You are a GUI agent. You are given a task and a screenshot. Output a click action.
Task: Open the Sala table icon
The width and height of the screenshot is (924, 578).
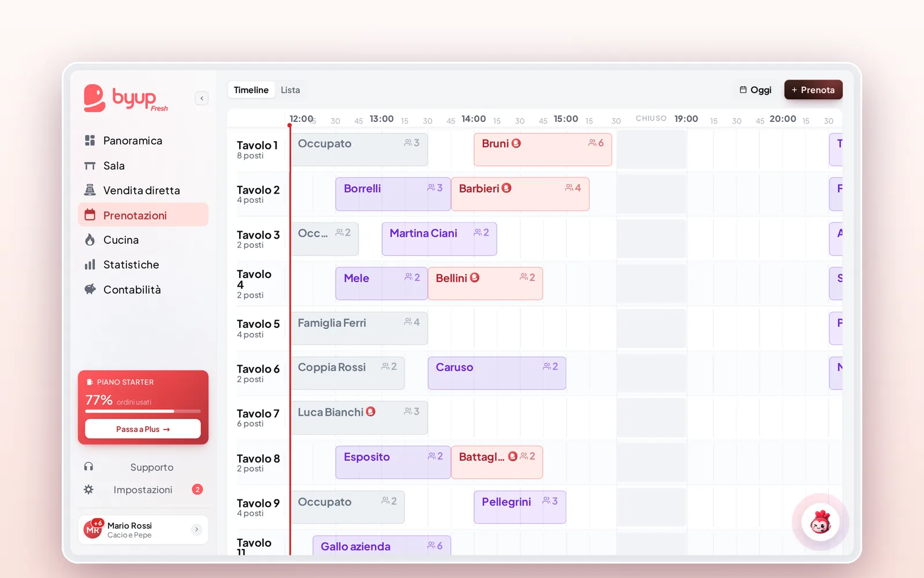click(90, 166)
